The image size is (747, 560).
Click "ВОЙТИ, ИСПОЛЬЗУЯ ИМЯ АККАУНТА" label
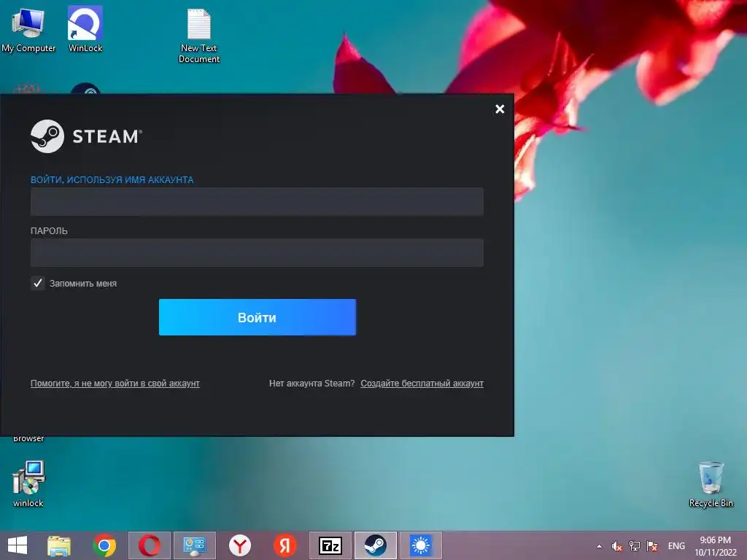112,180
